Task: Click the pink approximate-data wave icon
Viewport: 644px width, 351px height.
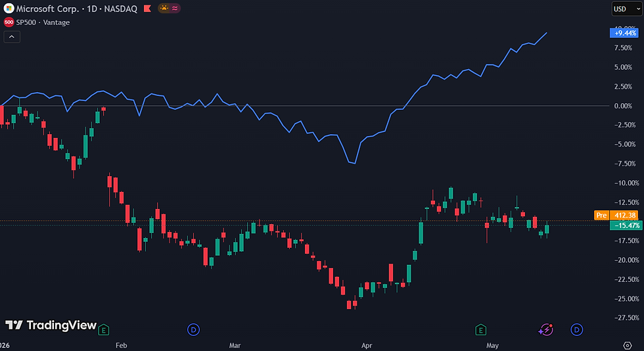Action: (175, 9)
